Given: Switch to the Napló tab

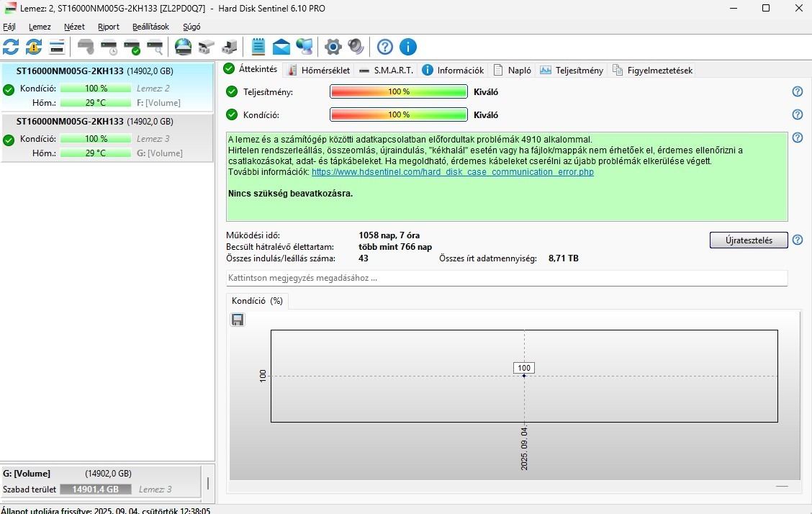Looking at the screenshot, I should [x=512, y=70].
